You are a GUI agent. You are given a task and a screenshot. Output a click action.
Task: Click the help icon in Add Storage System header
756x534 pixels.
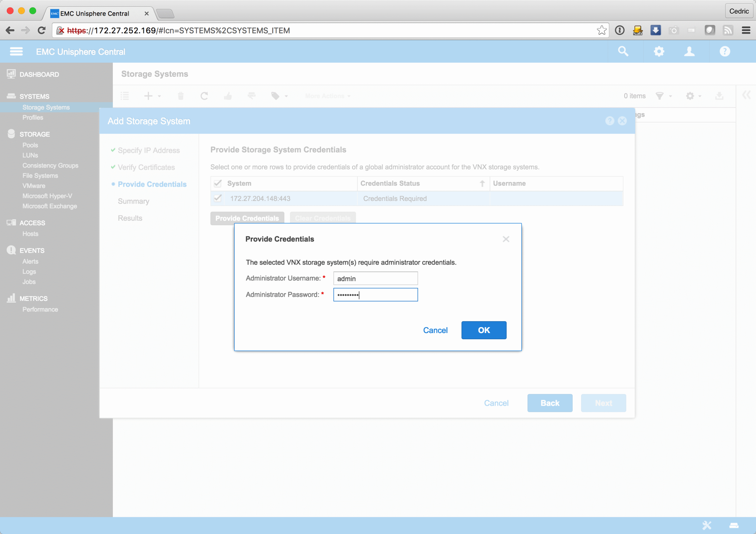[610, 121]
